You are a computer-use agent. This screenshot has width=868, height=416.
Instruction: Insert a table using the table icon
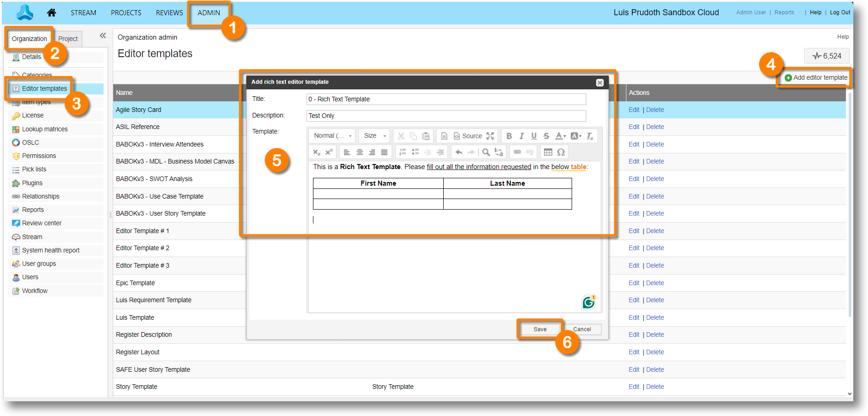[548, 152]
